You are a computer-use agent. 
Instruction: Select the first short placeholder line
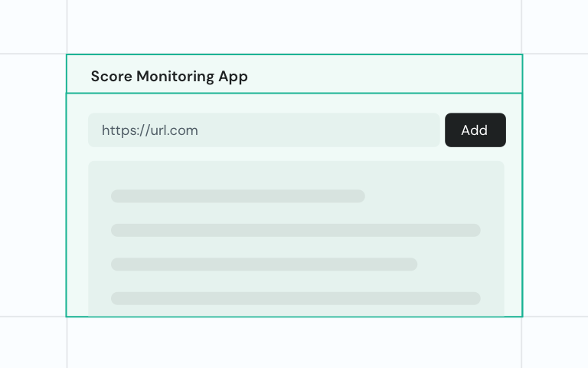tap(237, 196)
